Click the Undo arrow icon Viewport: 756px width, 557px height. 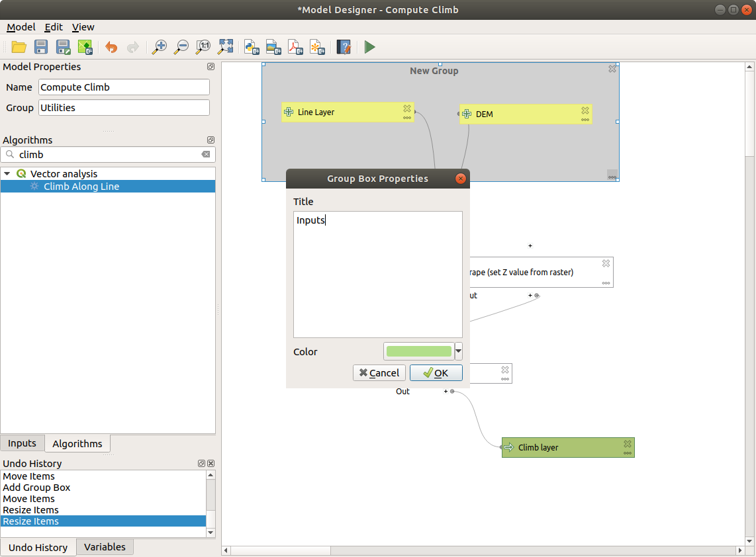click(x=111, y=47)
